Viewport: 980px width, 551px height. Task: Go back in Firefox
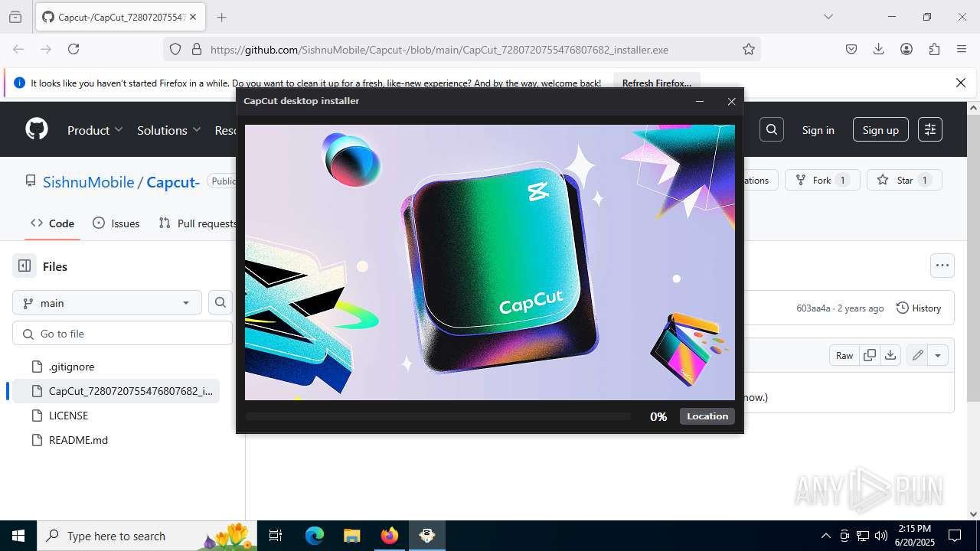18,49
